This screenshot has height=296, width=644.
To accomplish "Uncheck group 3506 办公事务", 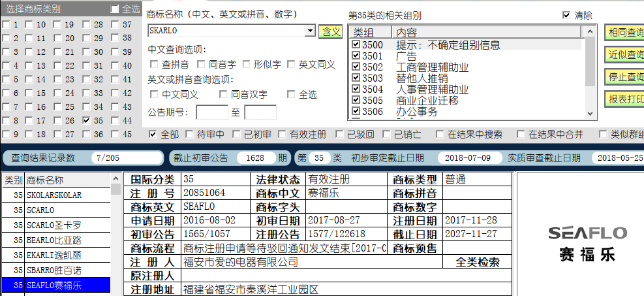I will 356,111.
